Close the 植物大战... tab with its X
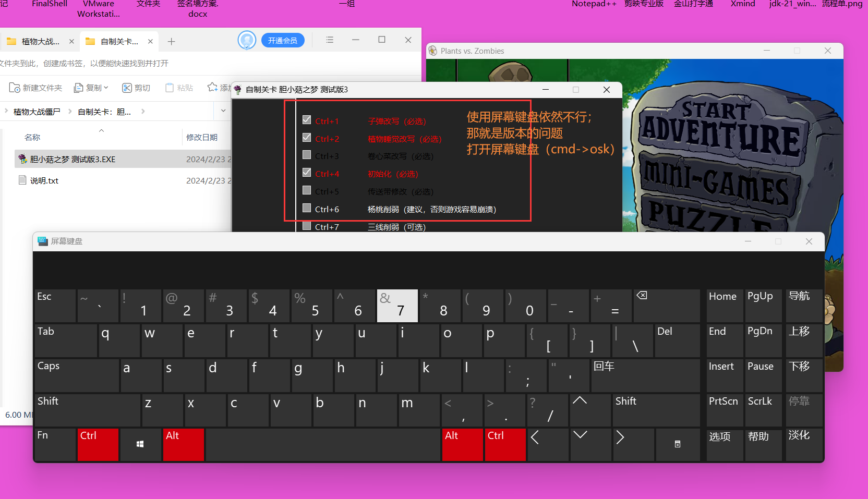The height and width of the screenshot is (499, 868). click(x=71, y=41)
